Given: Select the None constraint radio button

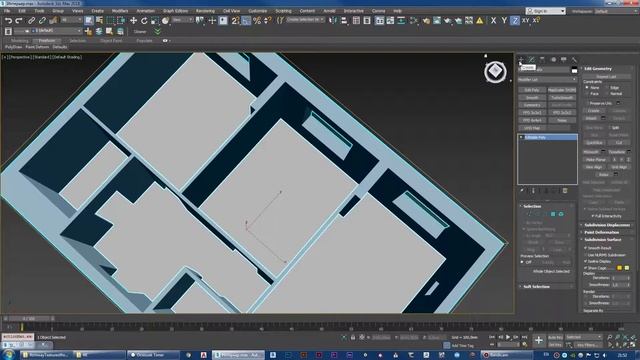Looking at the screenshot, I should tap(587, 87).
